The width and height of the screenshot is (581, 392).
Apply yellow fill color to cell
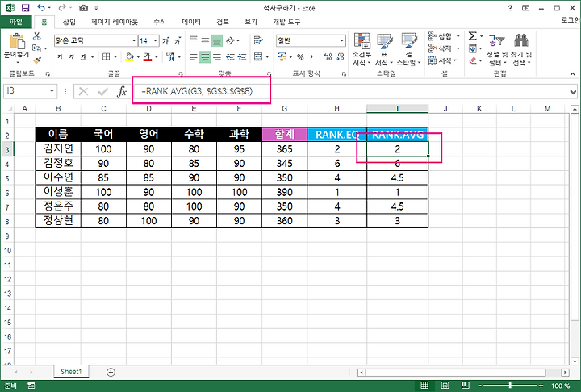point(129,56)
